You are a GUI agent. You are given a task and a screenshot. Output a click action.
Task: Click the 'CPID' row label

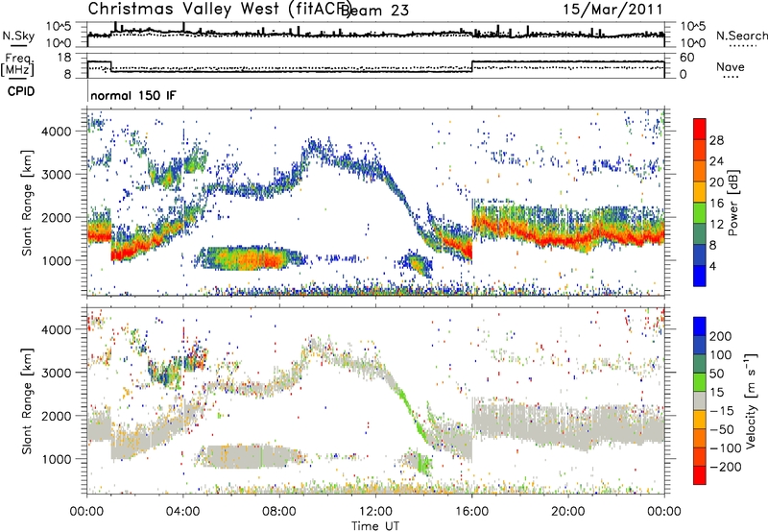(21, 91)
